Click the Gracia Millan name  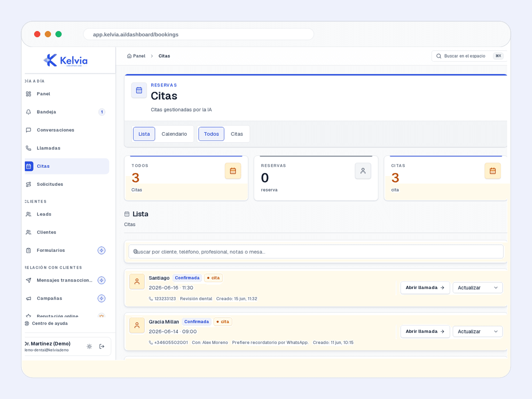click(x=164, y=322)
